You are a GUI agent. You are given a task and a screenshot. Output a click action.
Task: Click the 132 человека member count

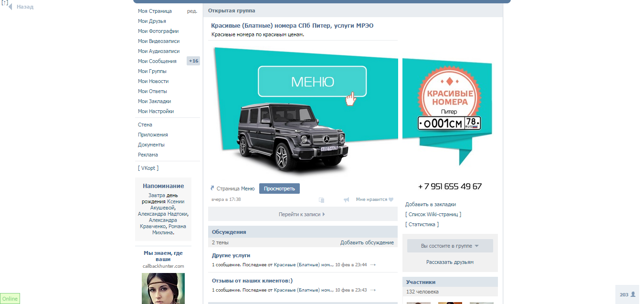tap(422, 292)
